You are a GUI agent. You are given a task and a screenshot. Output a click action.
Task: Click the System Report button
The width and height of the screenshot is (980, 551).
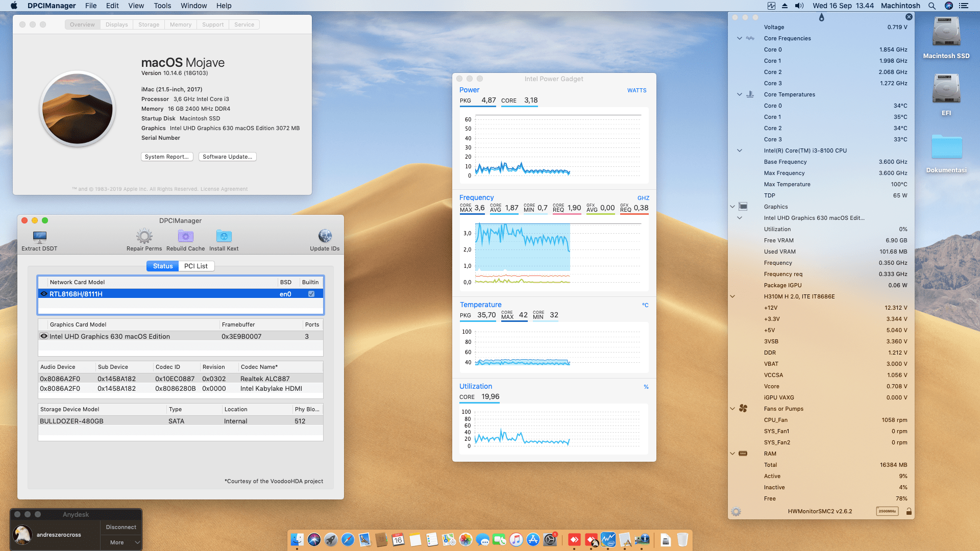click(167, 157)
